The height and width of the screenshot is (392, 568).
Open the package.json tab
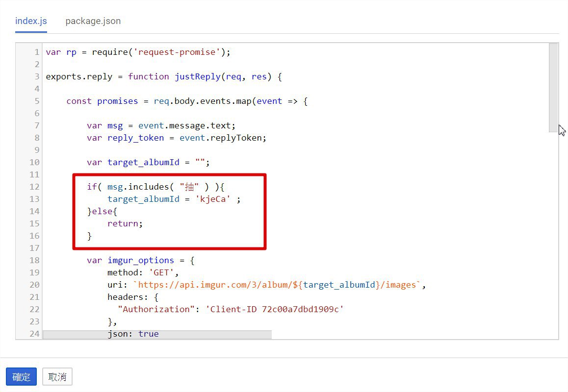[93, 21]
